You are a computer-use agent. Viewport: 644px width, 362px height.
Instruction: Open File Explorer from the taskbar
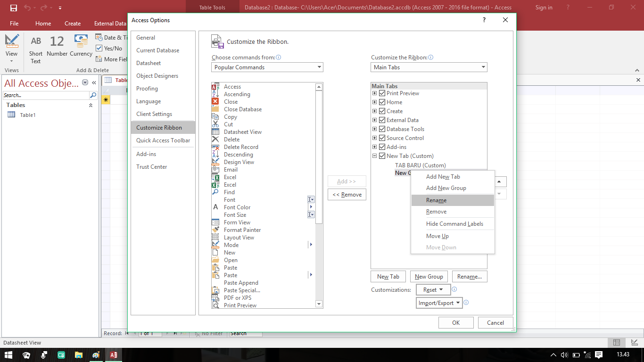pyautogui.click(x=79, y=355)
